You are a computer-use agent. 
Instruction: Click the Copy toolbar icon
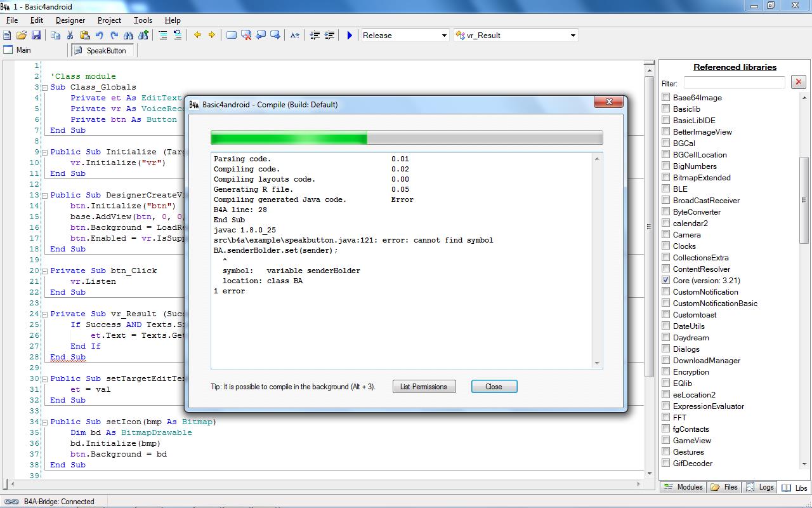point(56,36)
